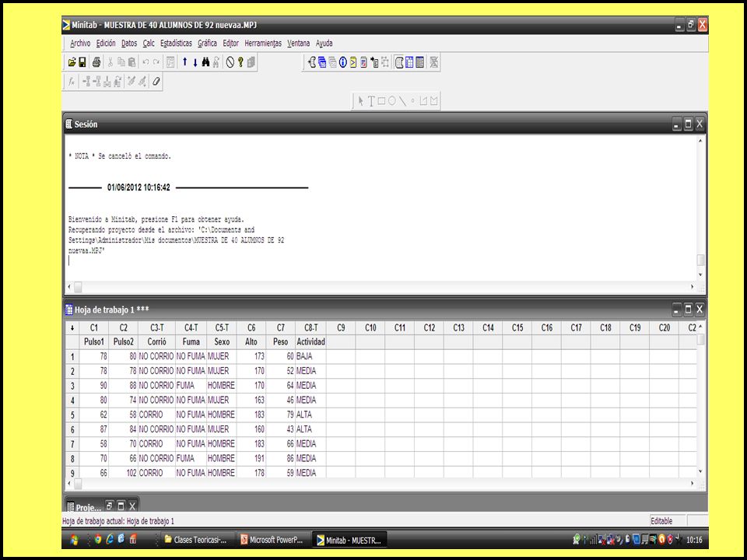Open the ReportPad icon

(x=363, y=62)
